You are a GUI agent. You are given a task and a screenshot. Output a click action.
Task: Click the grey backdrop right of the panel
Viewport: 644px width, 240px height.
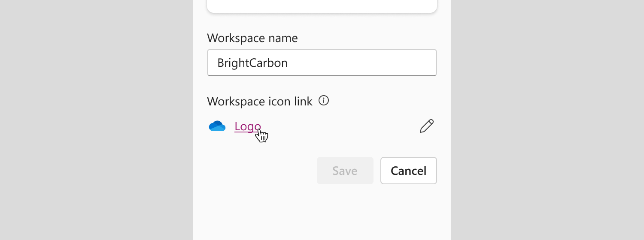547,120
